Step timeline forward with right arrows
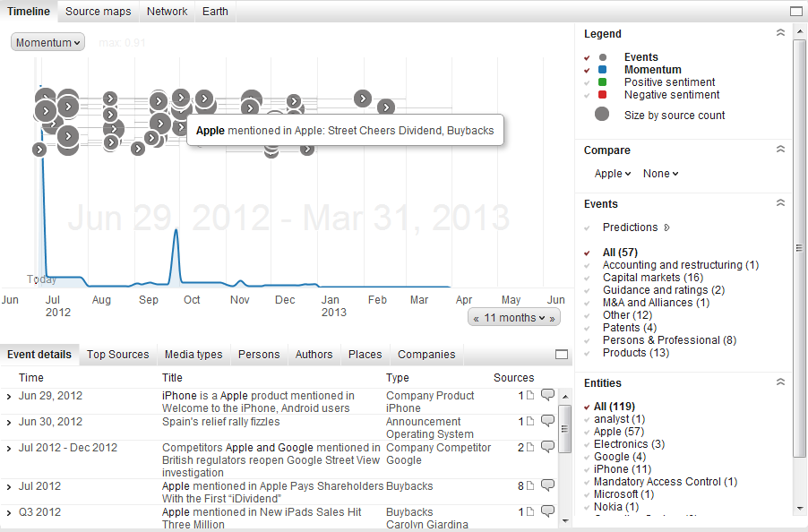The width and height of the screenshot is (808, 532). click(x=553, y=318)
